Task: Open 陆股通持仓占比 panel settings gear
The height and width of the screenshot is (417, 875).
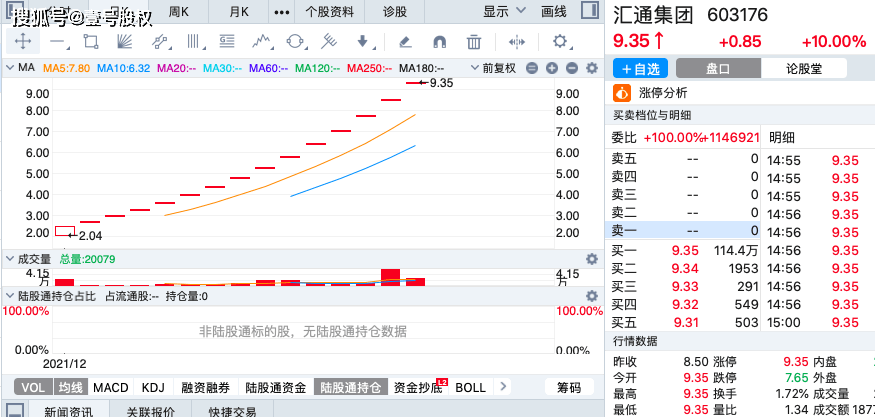Action: coord(592,296)
